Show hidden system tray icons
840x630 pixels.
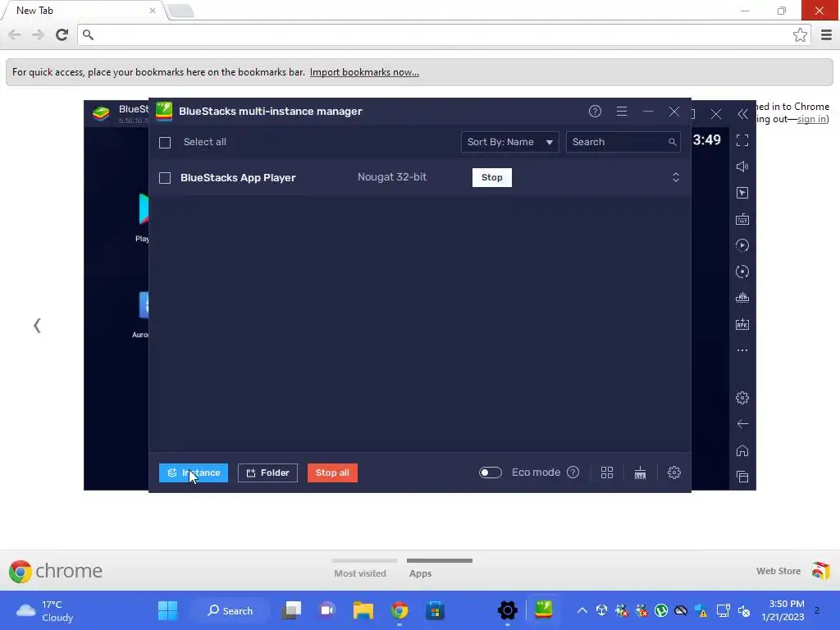point(582,610)
